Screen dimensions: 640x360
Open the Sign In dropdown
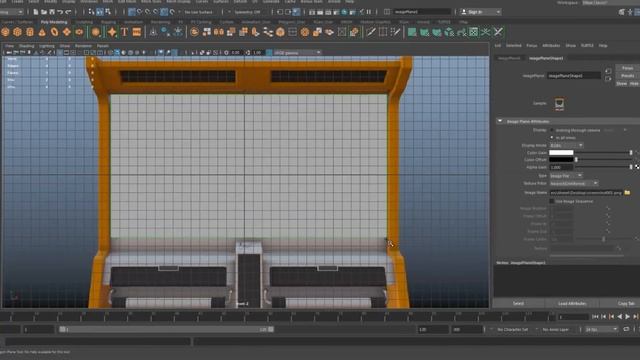pyautogui.click(x=480, y=12)
